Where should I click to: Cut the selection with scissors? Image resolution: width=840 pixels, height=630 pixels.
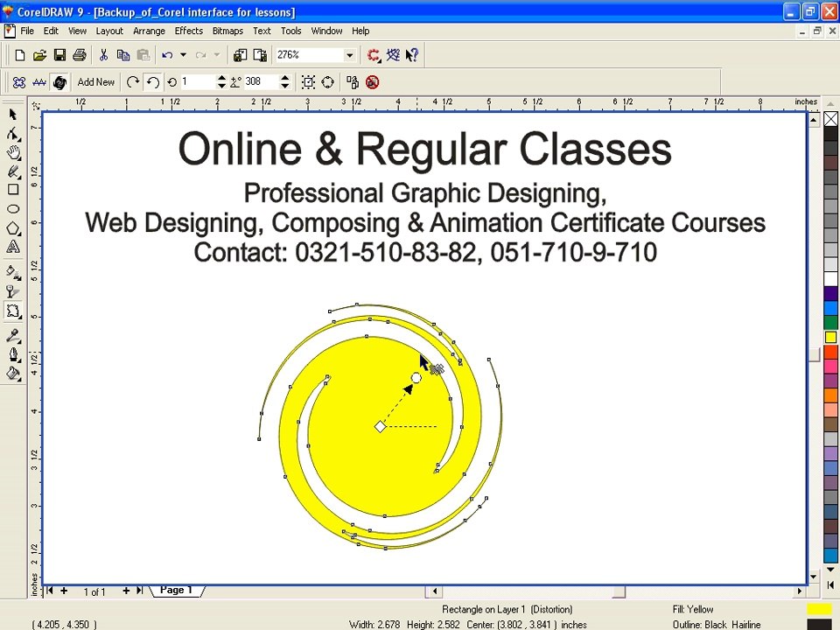(x=103, y=54)
